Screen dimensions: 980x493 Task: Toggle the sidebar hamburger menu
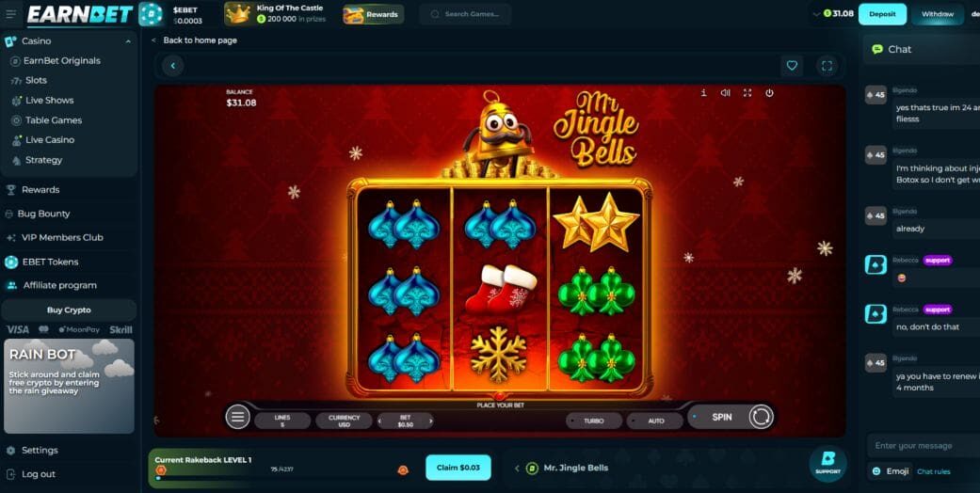click(10, 14)
